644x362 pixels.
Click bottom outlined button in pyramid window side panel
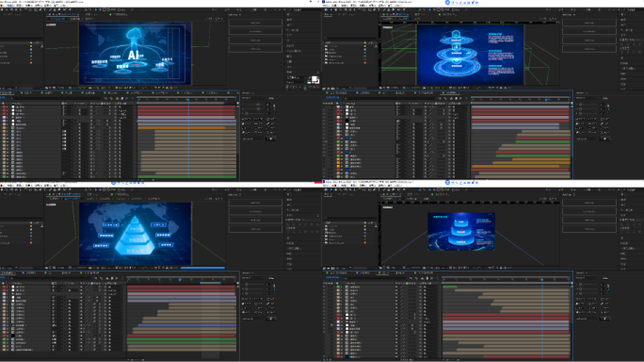click(255, 229)
